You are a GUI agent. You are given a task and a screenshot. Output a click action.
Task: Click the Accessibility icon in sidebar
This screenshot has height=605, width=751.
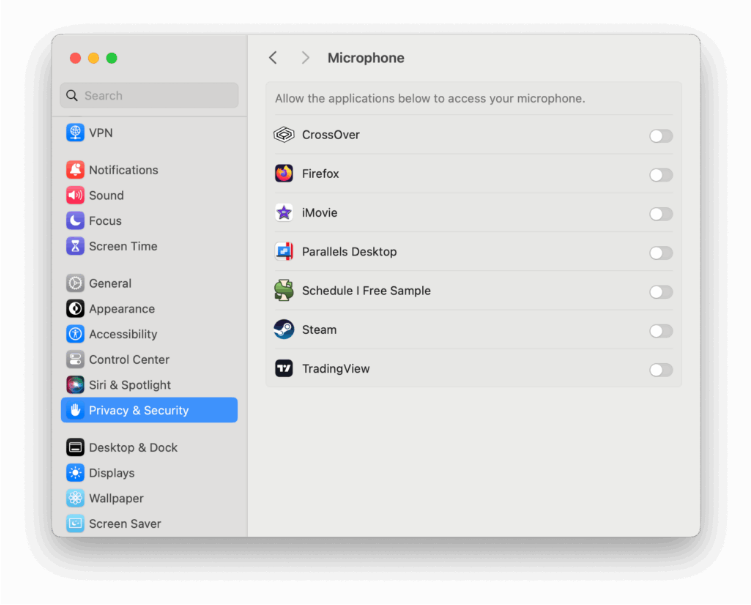tap(75, 334)
